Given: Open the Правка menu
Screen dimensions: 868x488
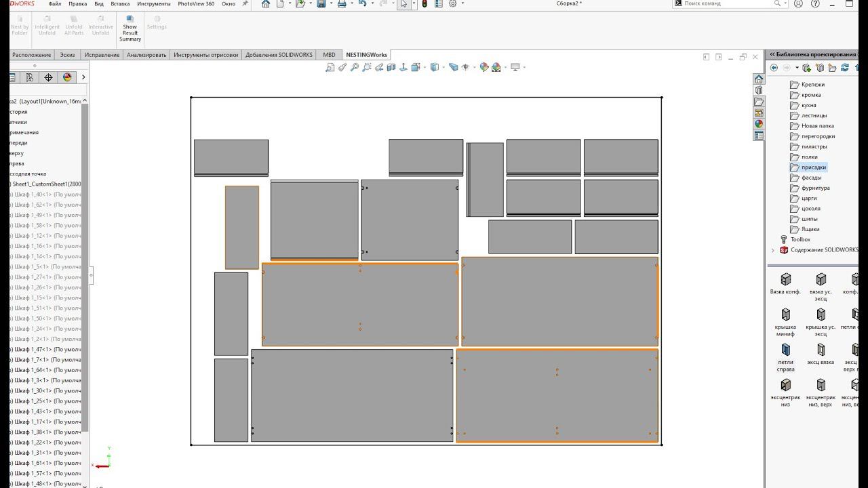Looking at the screenshot, I should click(77, 3).
